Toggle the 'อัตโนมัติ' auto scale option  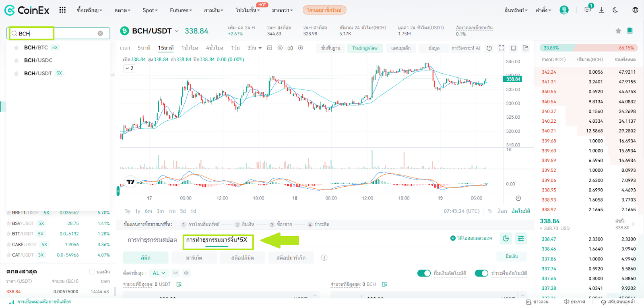tap(521, 211)
